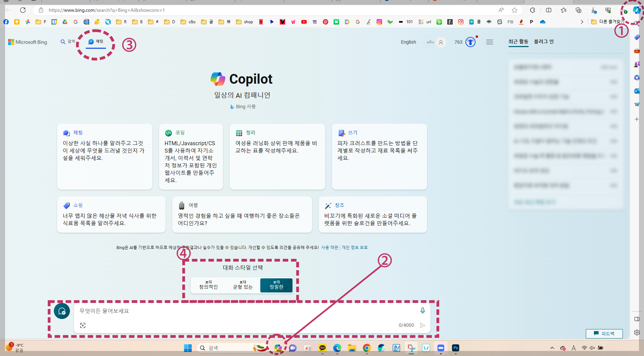
Task: Select the 정밀한 conversation style
Action: click(276, 285)
